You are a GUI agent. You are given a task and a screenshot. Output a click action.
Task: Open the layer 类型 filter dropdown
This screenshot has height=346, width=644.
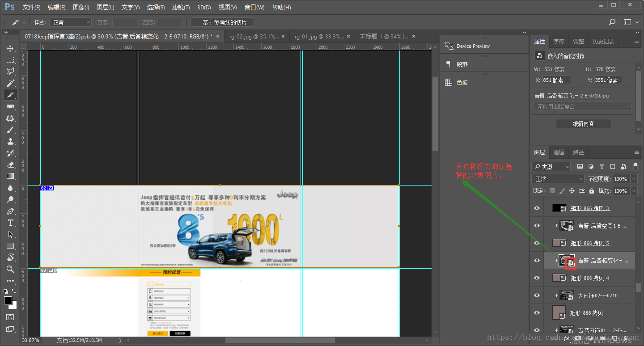551,166
